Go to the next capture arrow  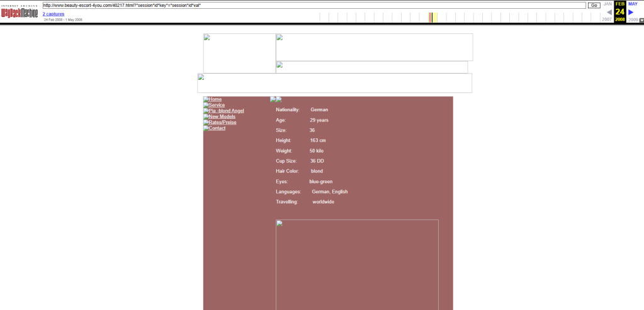click(631, 12)
